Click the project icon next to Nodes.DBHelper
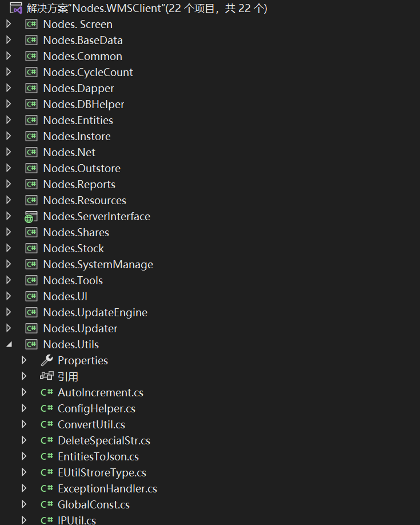The image size is (420, 525). coord(31,104)
